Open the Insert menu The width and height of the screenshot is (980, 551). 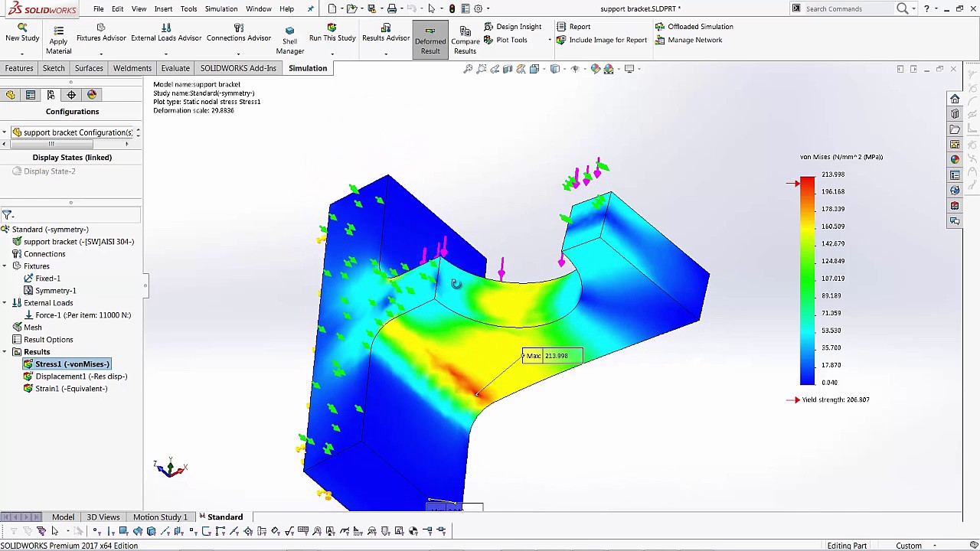163,8
